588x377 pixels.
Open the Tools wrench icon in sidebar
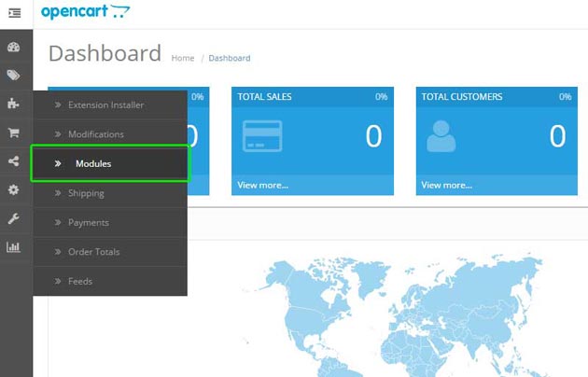click(14, 218)
